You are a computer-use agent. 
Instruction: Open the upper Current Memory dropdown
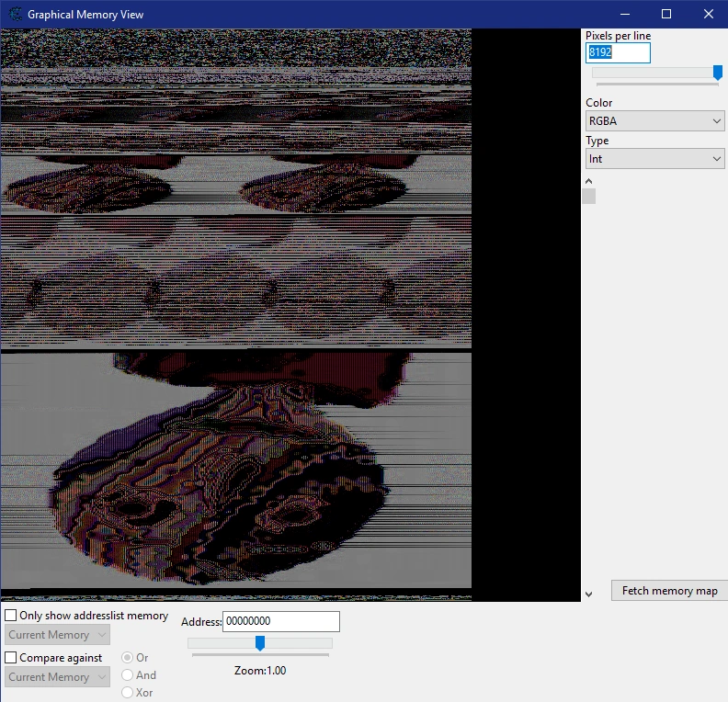pos(57,635)
